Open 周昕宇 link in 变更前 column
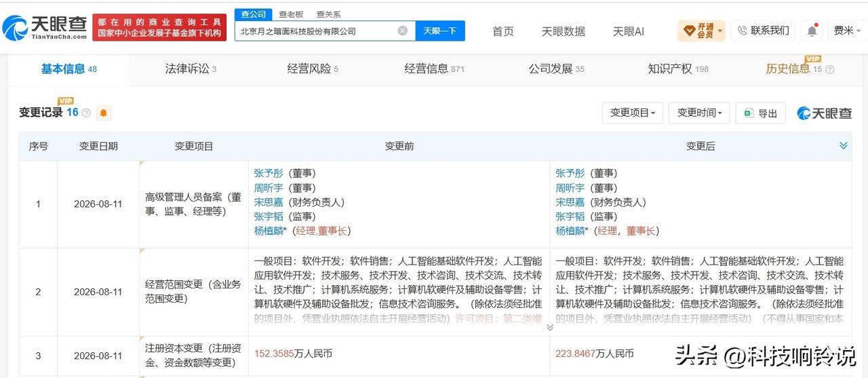Screen dimensions: 868x378 (269, 187)
